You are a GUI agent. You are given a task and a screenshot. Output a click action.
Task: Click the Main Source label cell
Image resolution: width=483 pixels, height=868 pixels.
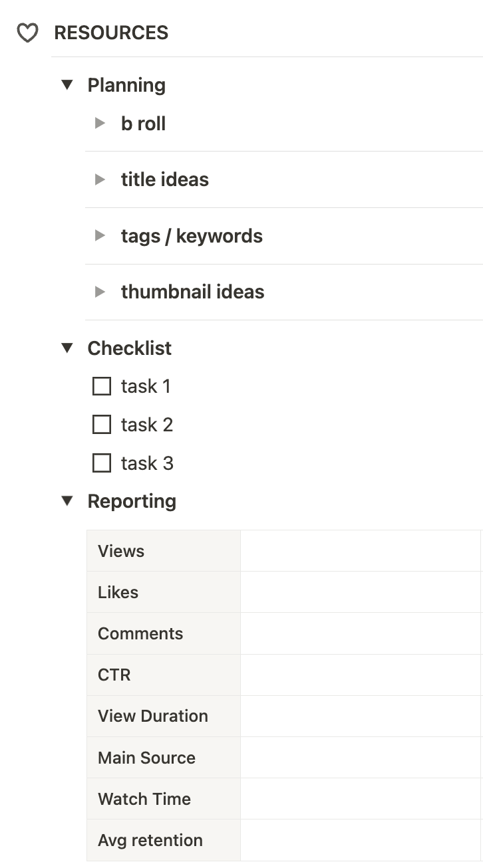pyautogui.click(x=163, y=758)
